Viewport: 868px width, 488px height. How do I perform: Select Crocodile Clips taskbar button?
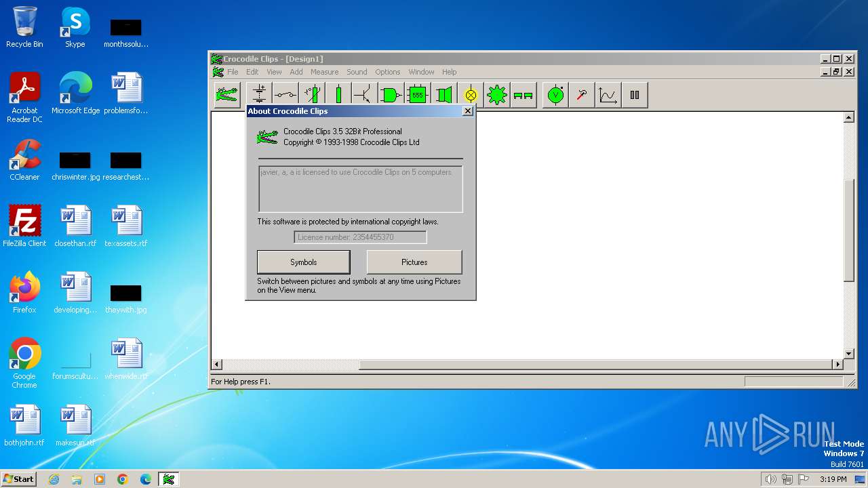pos(169,479)
